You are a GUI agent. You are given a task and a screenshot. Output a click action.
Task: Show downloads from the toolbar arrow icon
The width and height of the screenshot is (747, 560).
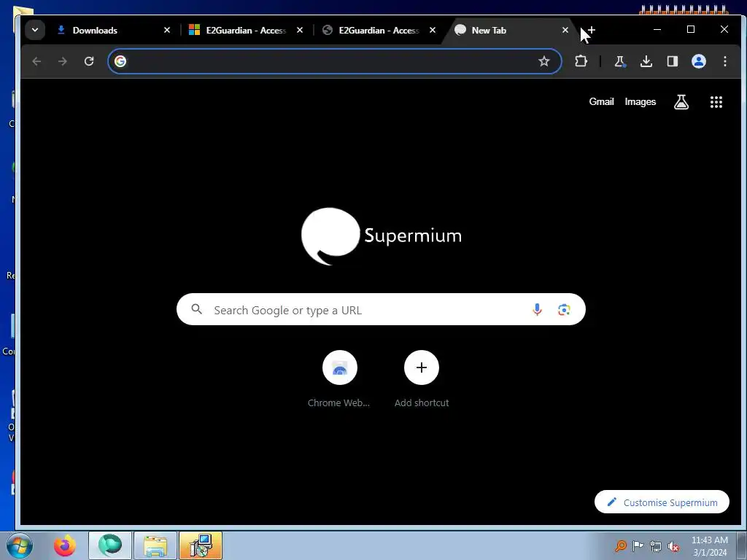pos(646,61)
